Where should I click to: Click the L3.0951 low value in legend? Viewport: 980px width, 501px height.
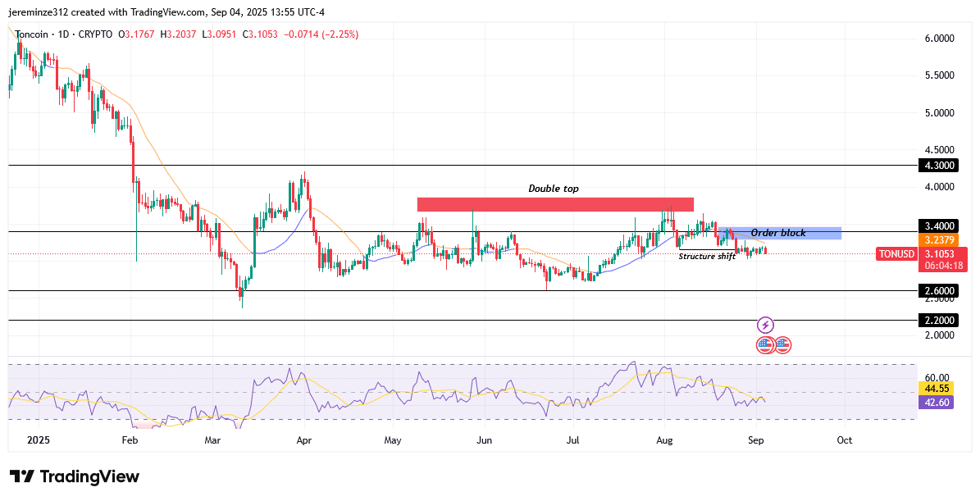coord(219,35)
